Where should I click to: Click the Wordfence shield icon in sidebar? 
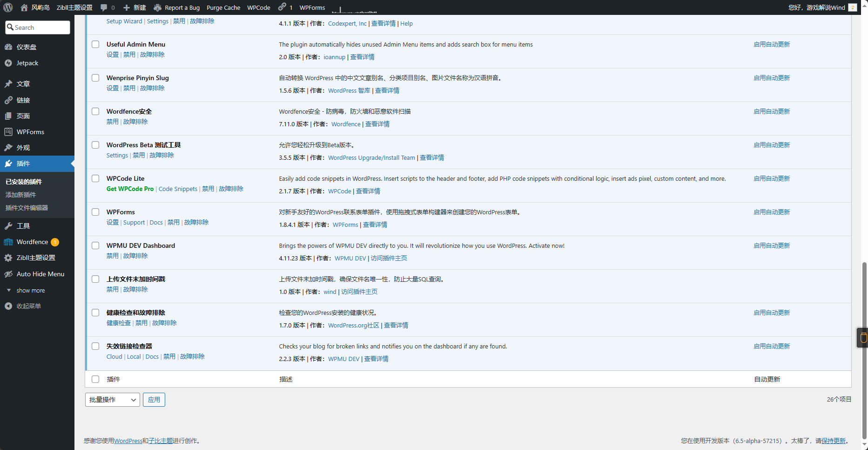[x=8, y=242]
